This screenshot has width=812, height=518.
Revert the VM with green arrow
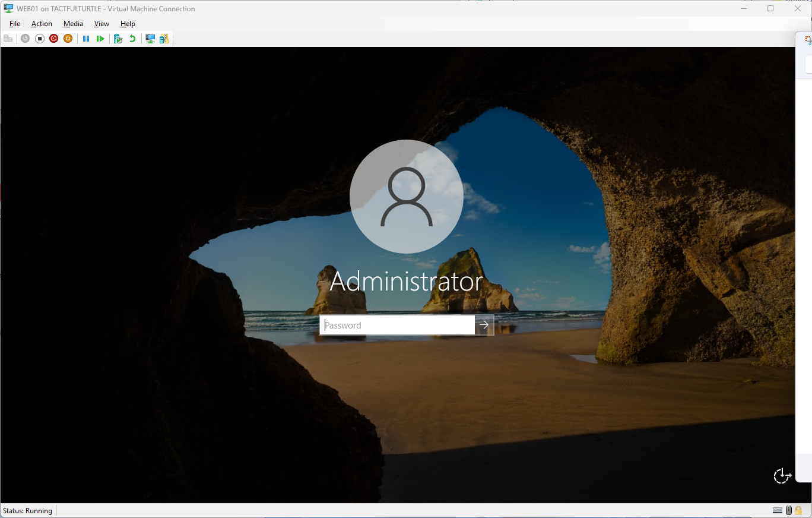pos(132,39)
